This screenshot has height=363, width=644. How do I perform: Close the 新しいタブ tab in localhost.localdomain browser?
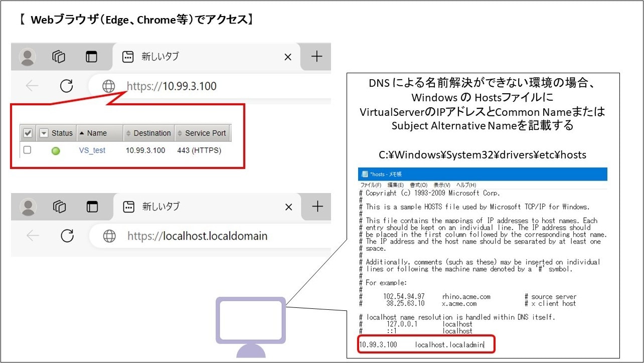pos(288,207)
